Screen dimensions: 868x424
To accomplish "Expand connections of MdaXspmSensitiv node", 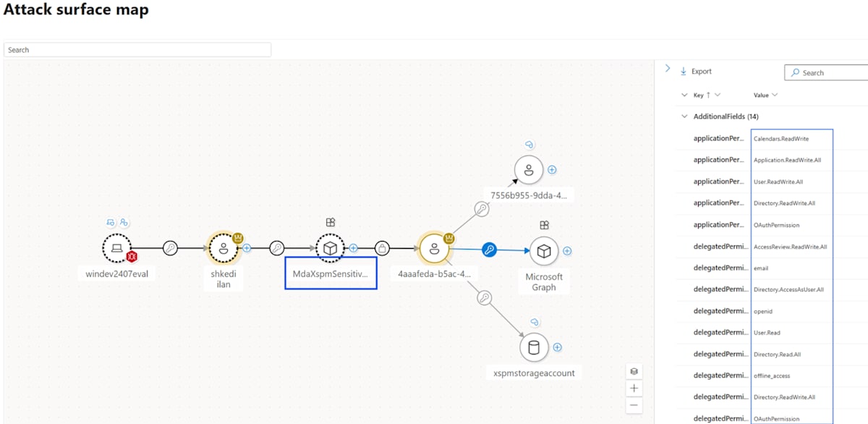I will 354,248.
